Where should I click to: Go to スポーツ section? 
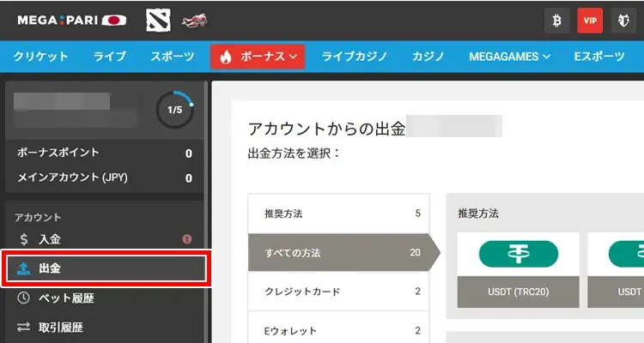tap(173, 57)
